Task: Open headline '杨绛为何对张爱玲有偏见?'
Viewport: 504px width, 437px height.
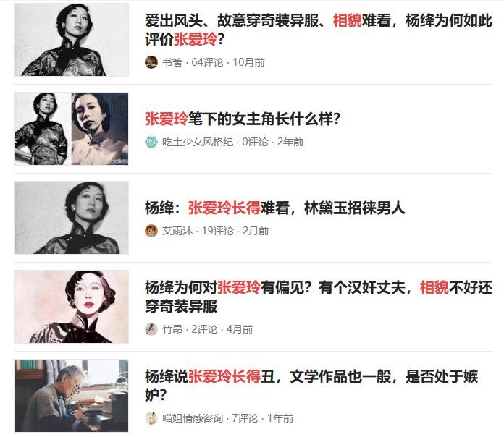Action: [318, 297]
